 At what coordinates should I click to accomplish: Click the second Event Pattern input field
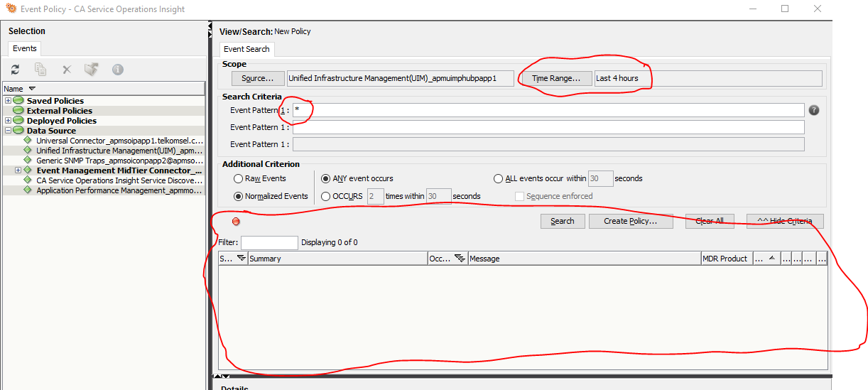click(x=548, y=127)
